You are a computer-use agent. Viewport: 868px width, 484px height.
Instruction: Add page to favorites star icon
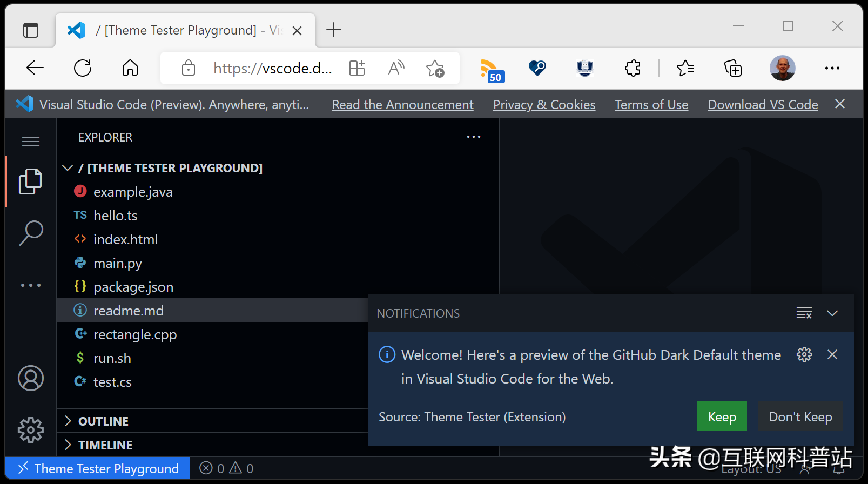[435, 68]
